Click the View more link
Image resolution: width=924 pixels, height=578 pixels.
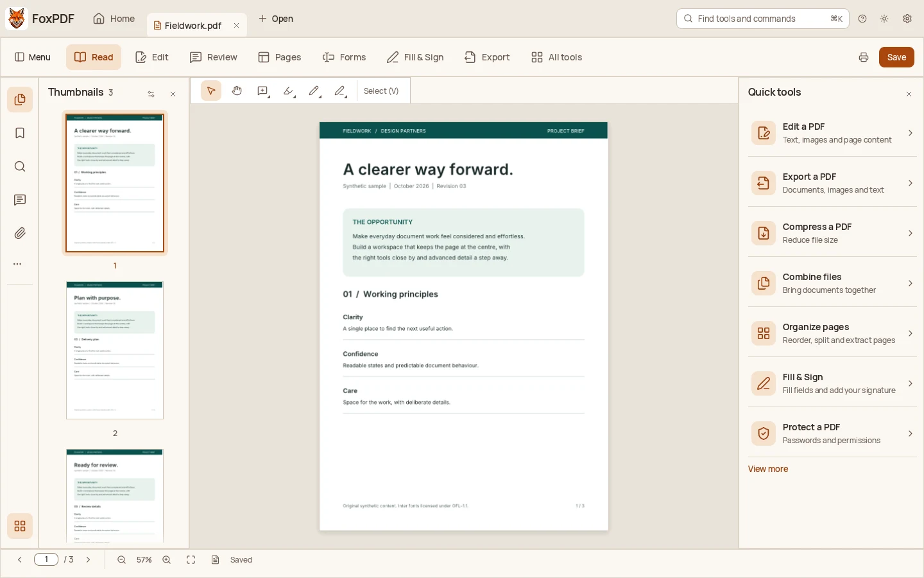(768, 469)
